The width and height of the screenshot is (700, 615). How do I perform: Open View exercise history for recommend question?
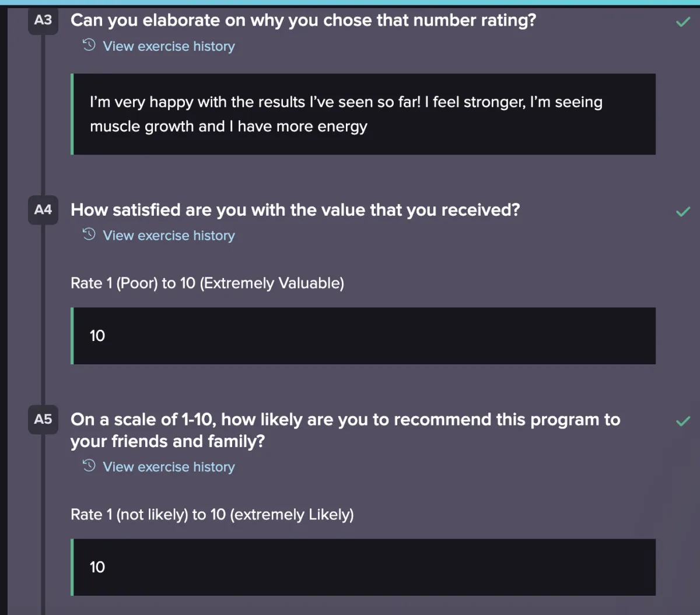(169, 467)
